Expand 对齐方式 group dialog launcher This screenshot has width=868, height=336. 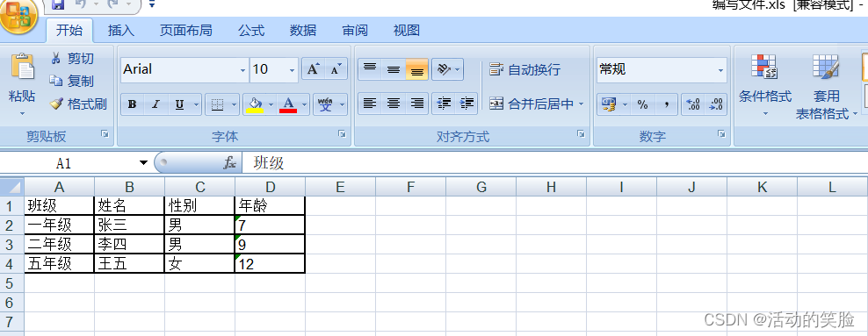[x=581, y=133]
